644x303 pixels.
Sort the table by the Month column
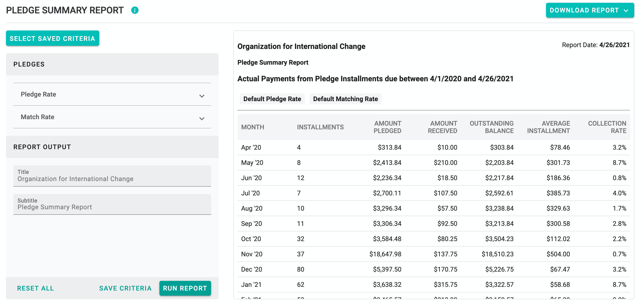pyautogui.click(x=252, y=127)
